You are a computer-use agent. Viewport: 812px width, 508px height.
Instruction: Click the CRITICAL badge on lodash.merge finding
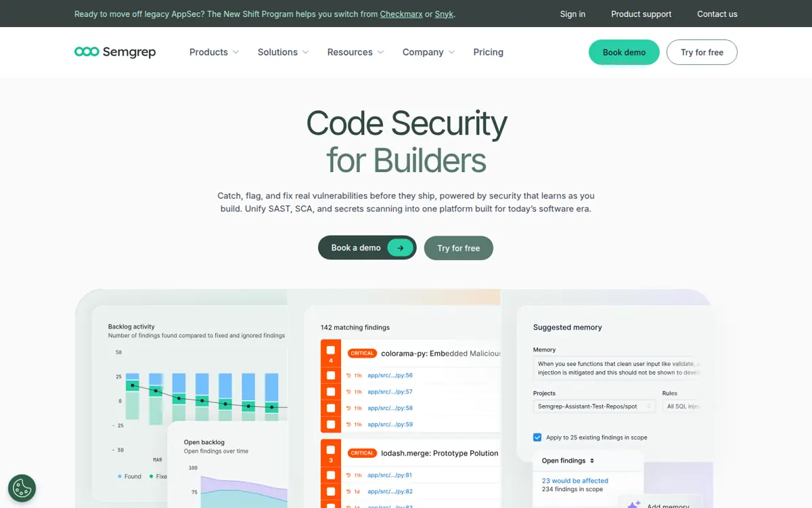(x=362, y=453)
